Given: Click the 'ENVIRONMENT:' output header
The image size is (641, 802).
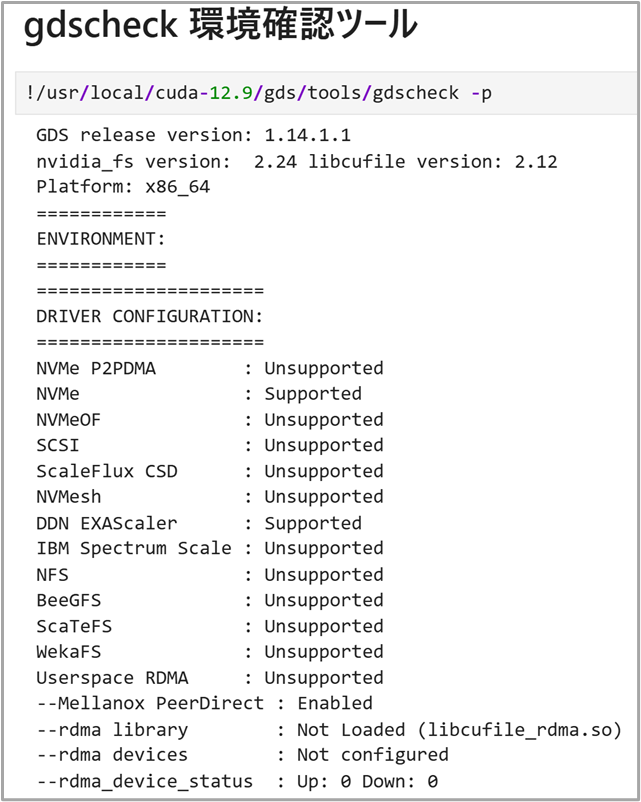Looking at the screenshot, I should (101, 239).
